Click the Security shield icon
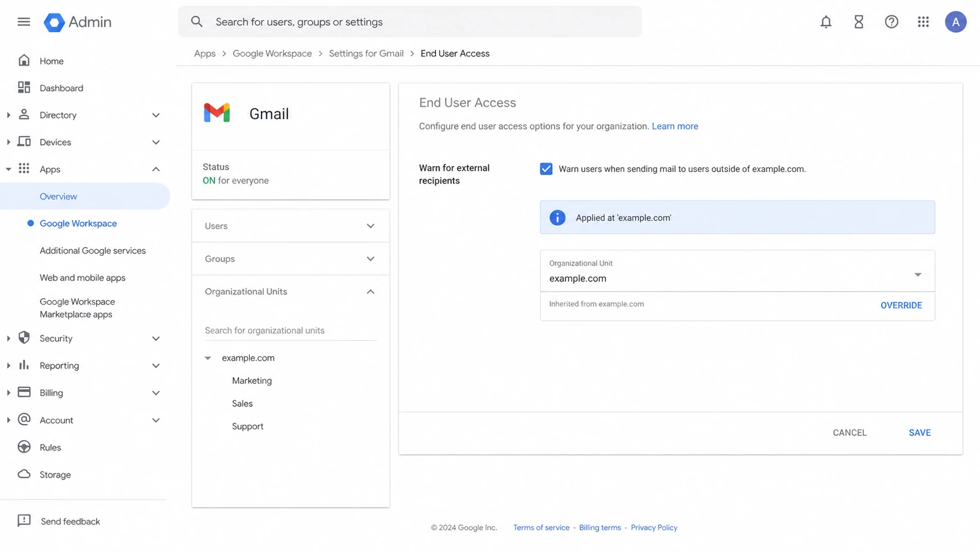The height and width of the screenshot is (552, 980). click(24, 337)
